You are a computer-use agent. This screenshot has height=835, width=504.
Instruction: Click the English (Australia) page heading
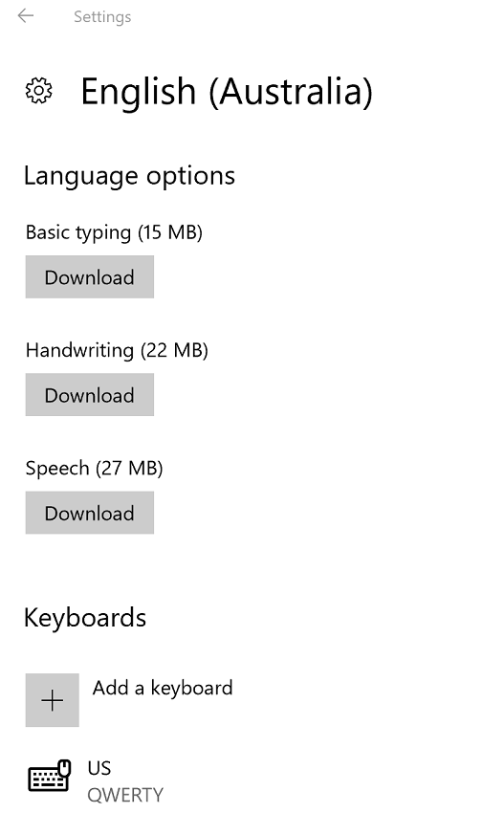point(227,92)
